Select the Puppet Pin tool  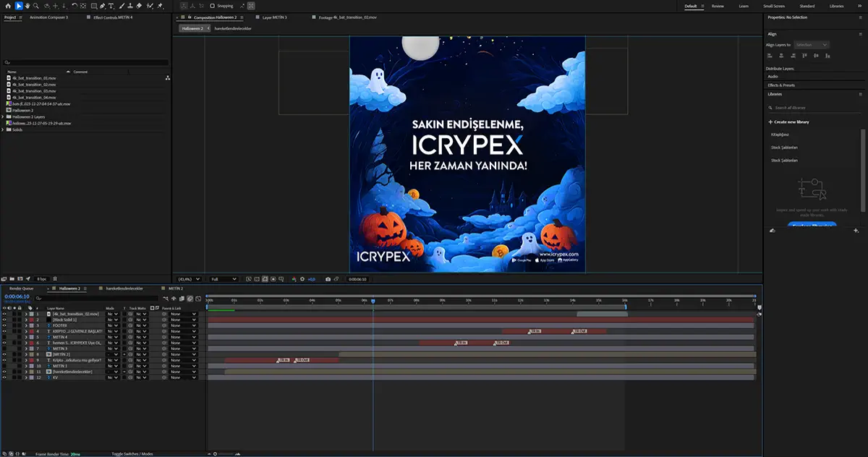click(160, 6)
